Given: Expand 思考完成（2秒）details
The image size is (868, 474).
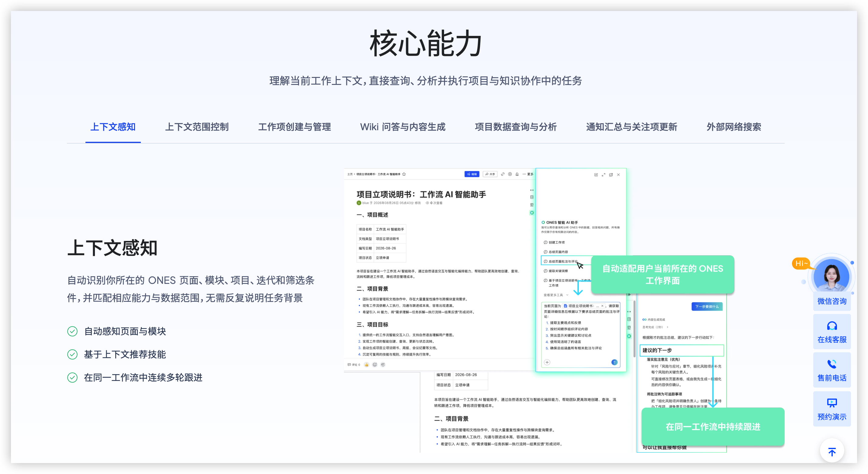Looking at the screenshot, I should pos(655,327).
